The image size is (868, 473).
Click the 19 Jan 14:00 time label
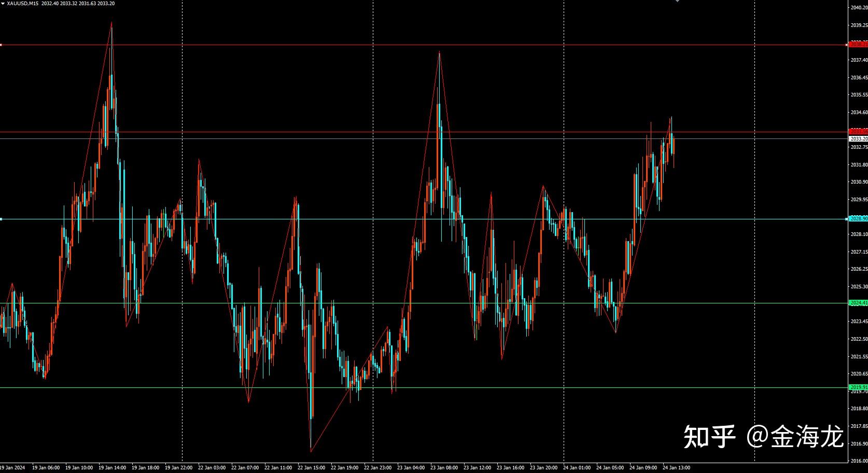coord(112,468)
